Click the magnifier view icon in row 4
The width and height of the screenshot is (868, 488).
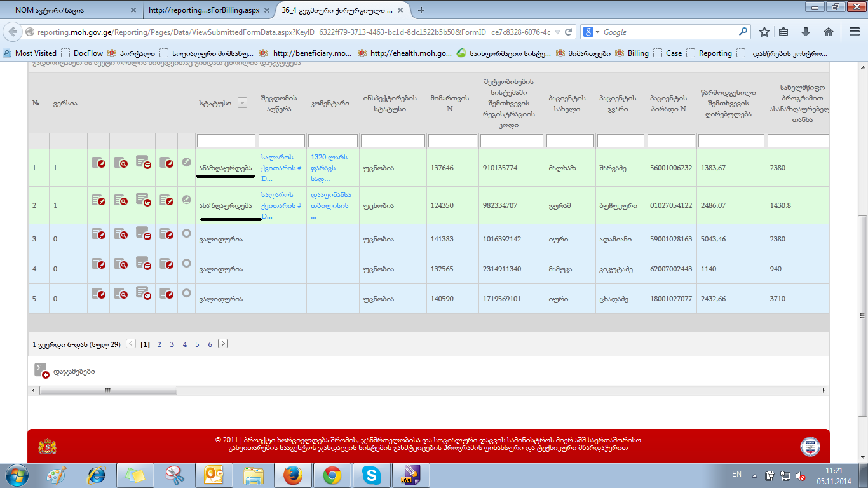coord(121,264)
